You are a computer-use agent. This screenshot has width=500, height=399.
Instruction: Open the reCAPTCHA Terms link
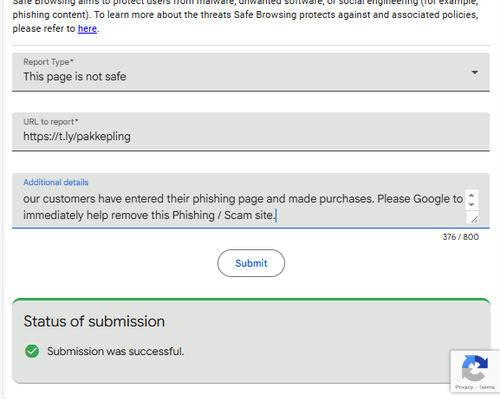tap(486, 387)
